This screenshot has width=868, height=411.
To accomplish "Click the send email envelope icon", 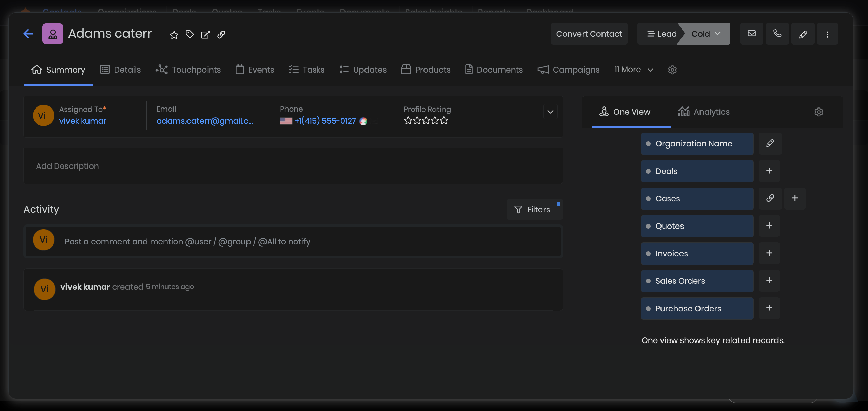I will (752, 34).
